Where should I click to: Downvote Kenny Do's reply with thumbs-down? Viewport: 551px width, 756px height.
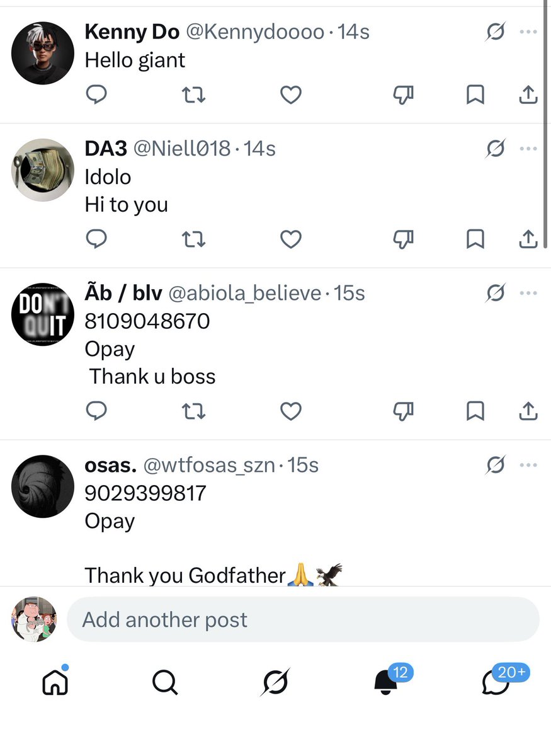pos(403,95)
